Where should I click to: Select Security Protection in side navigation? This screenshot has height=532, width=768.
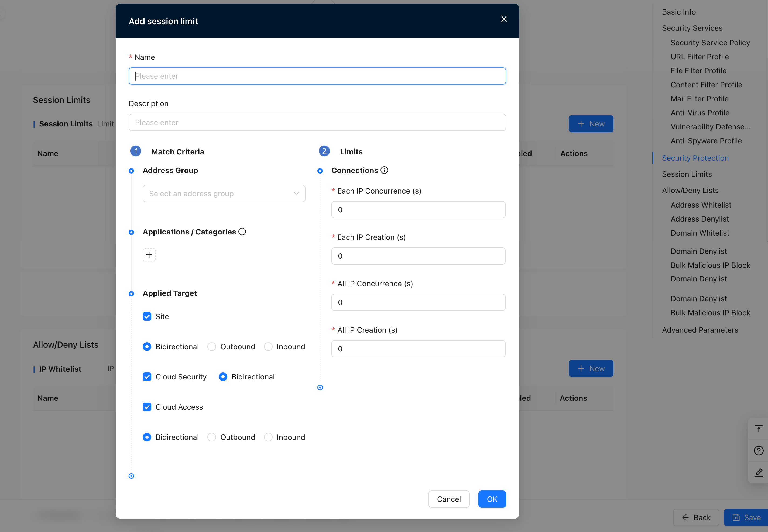[x=695, y=158]
